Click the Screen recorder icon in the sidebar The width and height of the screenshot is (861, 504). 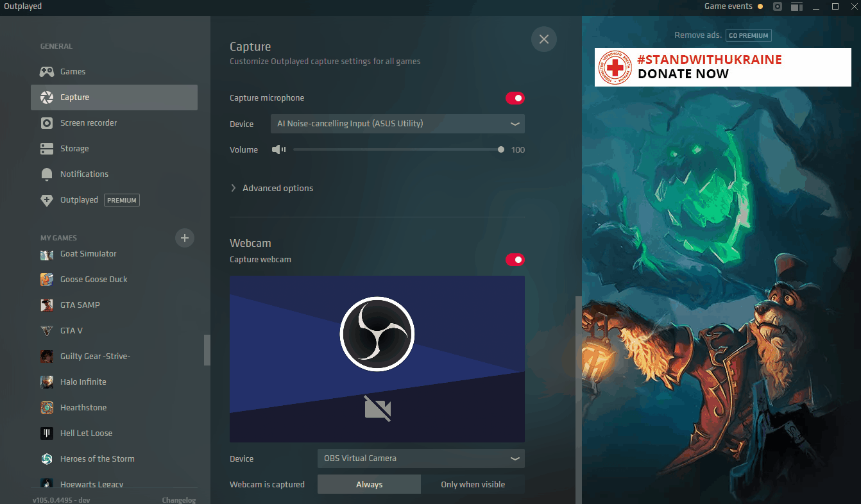(x=47, y=123)
